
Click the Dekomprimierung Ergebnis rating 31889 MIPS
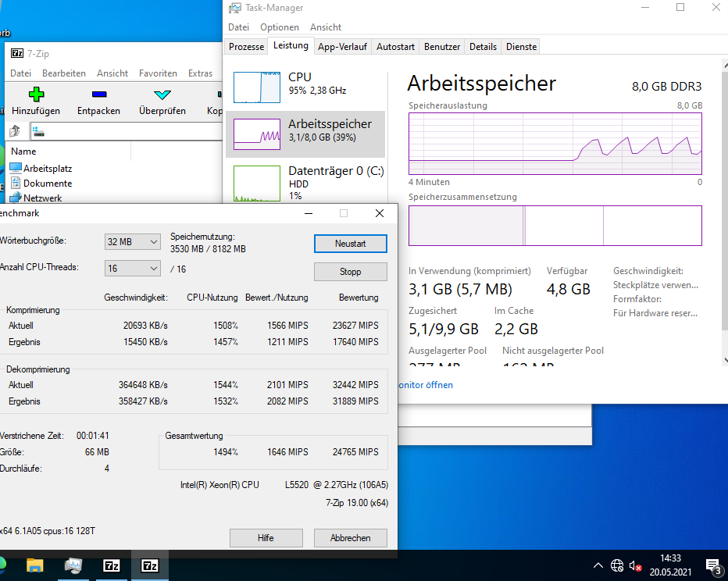click(x=355, y=401)
